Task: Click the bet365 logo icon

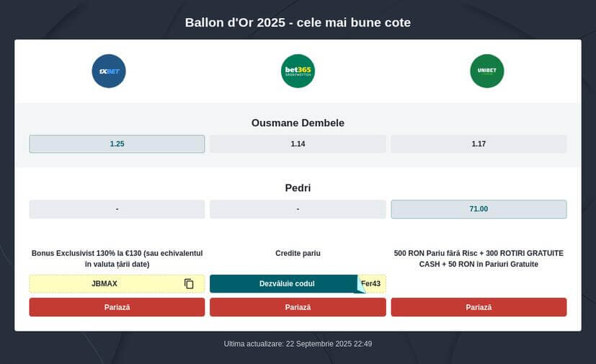Action: pyautogui.click(x=298, y=71)
